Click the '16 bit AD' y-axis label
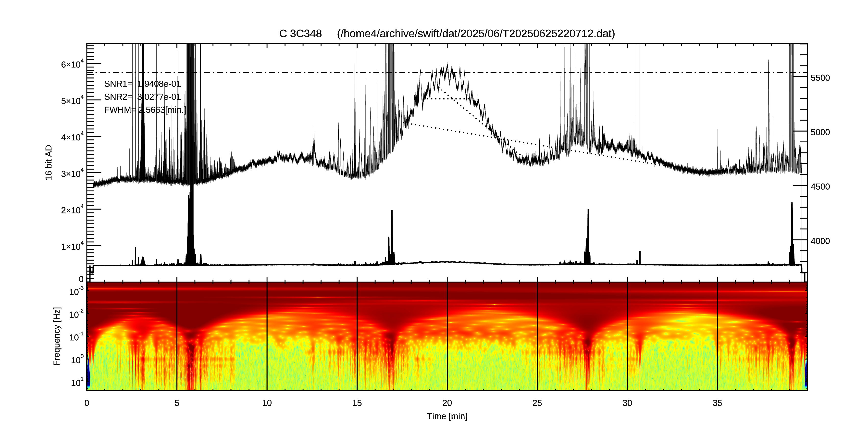This screenshot has height=434, width=868. point(49,162)
